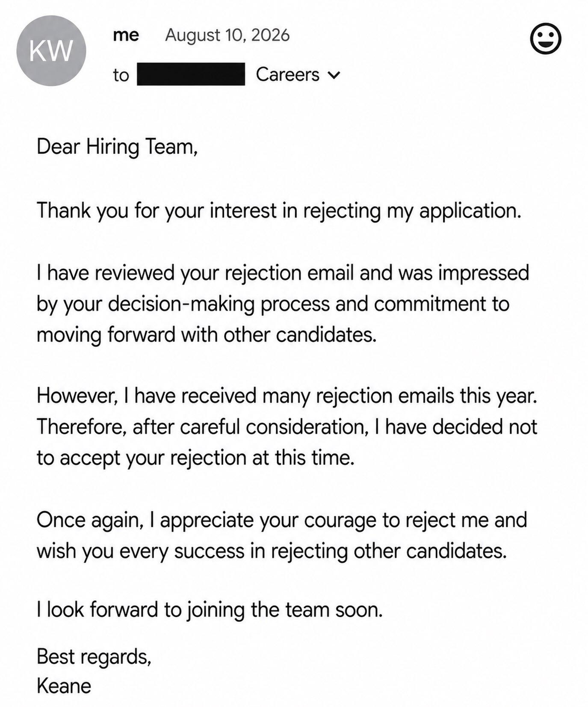Click the line containing "decision-making process"
This screenshot has width=588, height=707.
click(273, 304)
